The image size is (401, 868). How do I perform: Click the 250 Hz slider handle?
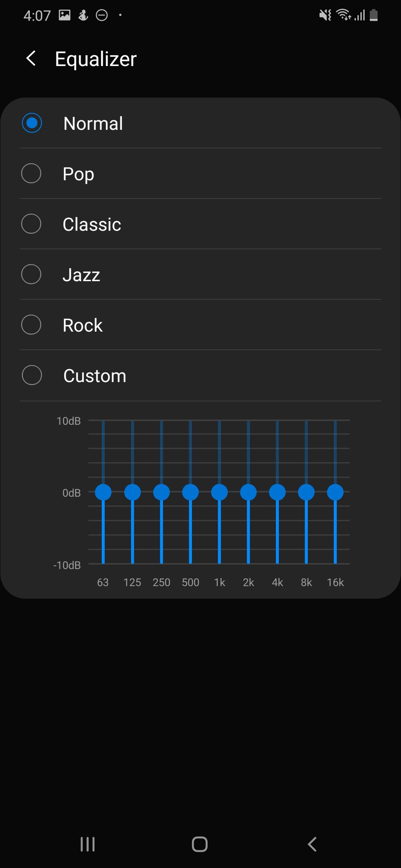[x=162, y=492]
